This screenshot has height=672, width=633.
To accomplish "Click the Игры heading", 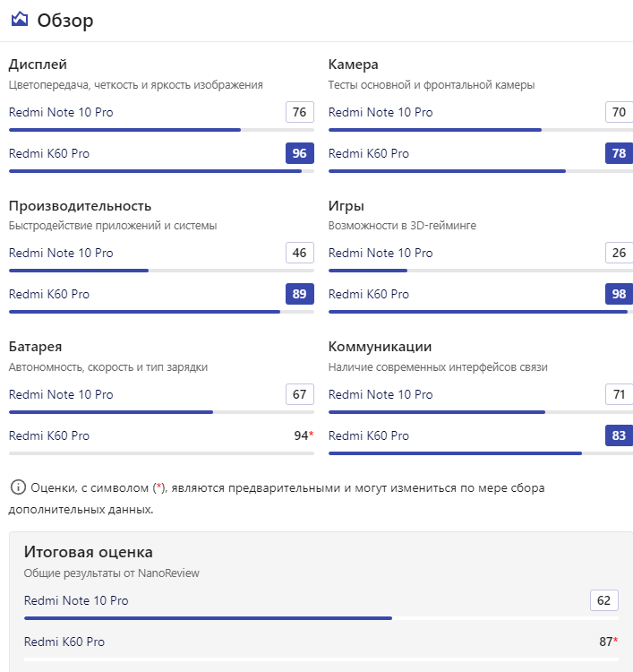I will click(346, 206).
